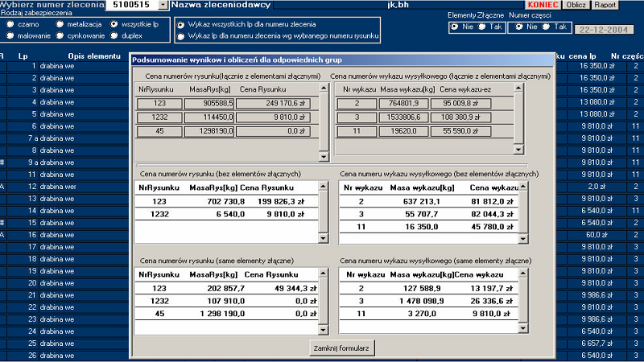Click the Oblicz button
Viewport: 644px width, 362px height.
pos(576,5)
